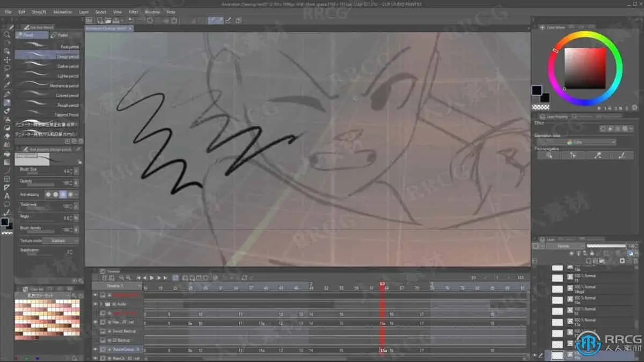This screenshot has height=362, width=644.
Task: Jump to last frame in Timeline
Action: point(165,278)
